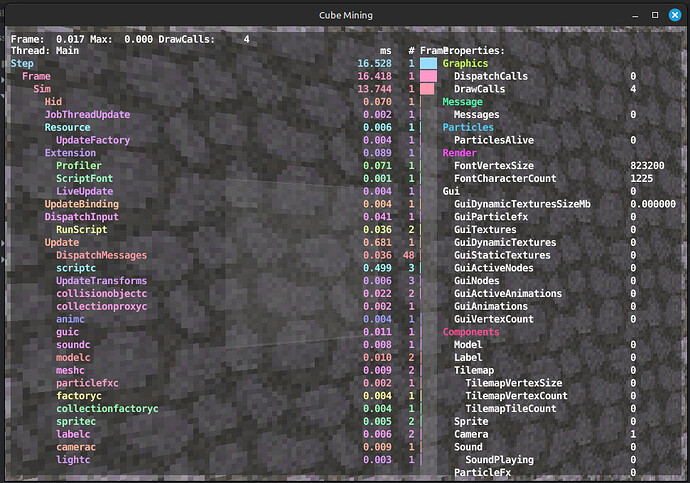Select the DrawCalls property row
690x483 pixels.
coord(479,89)
